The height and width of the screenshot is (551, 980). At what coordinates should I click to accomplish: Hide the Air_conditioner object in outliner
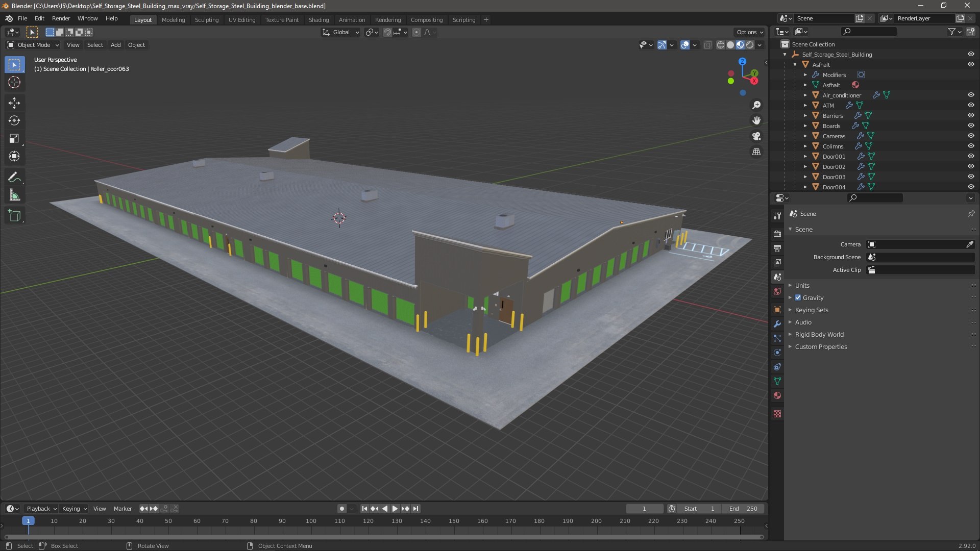click(x=971, y=95)
